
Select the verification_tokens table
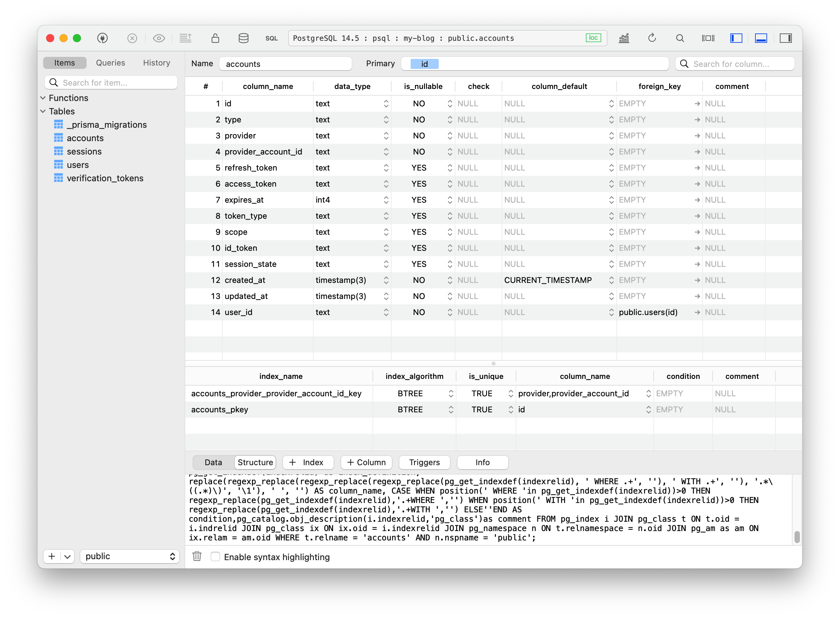point(105,178)
